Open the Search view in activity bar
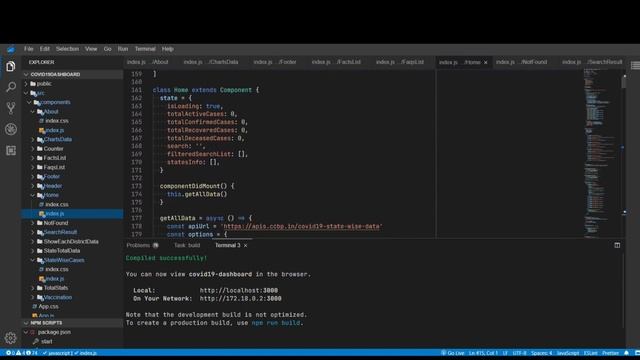The image size is (640, 360). pyautogui.click(x=11, y=87)
